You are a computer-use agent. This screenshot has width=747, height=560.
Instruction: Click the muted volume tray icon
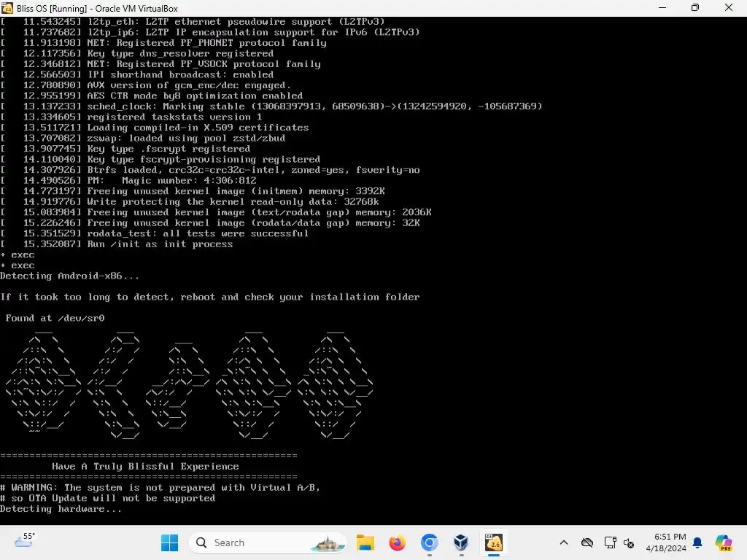(x=629, y=542)
